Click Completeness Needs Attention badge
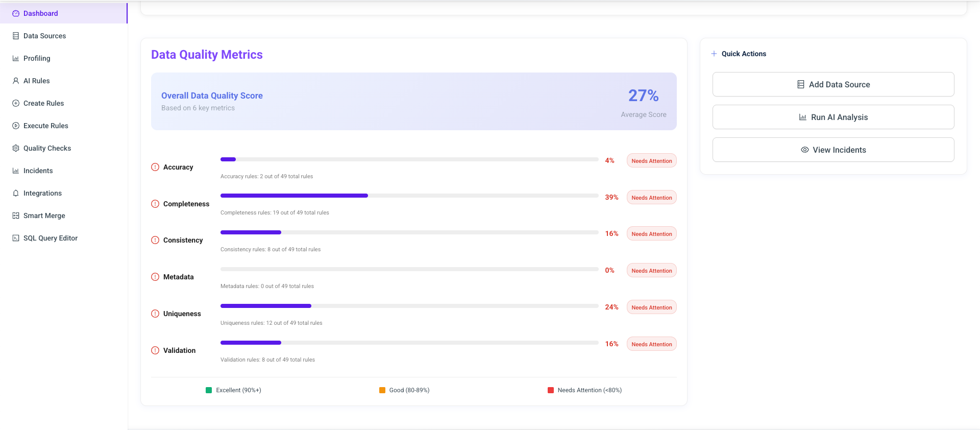The height and width of the screenshot is (430, 980). pyautogui.click(x=651, y=198)
